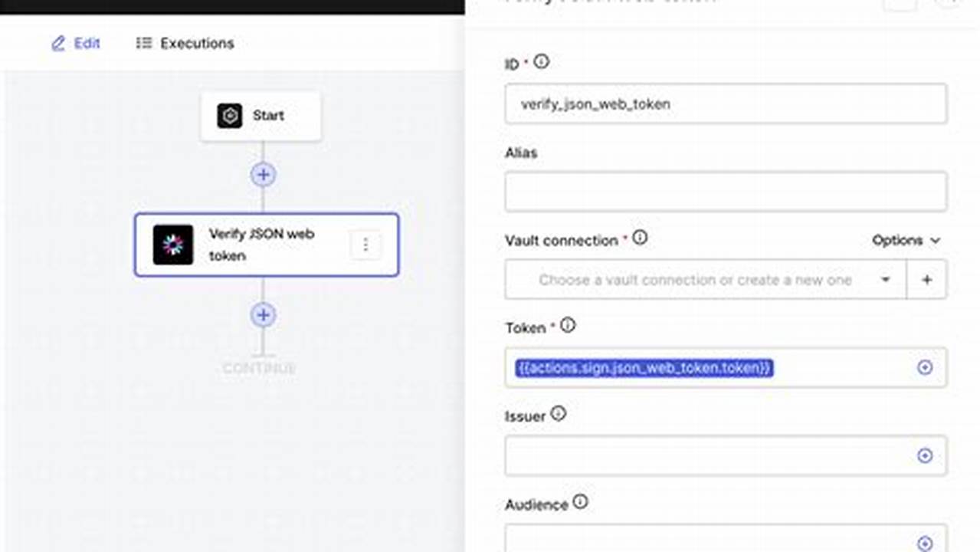The image size is (980, 552).
Task: Switch to the Executions tab
Action: point(184,43)
